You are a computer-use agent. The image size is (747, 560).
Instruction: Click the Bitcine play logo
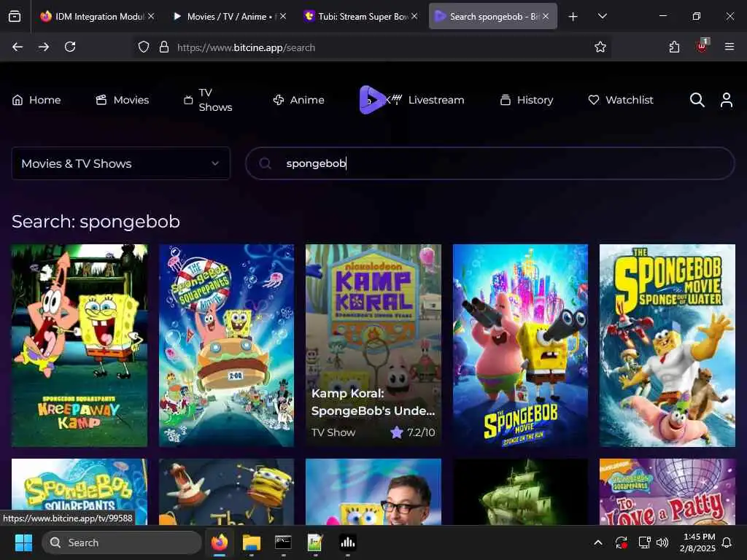[371, 100]
